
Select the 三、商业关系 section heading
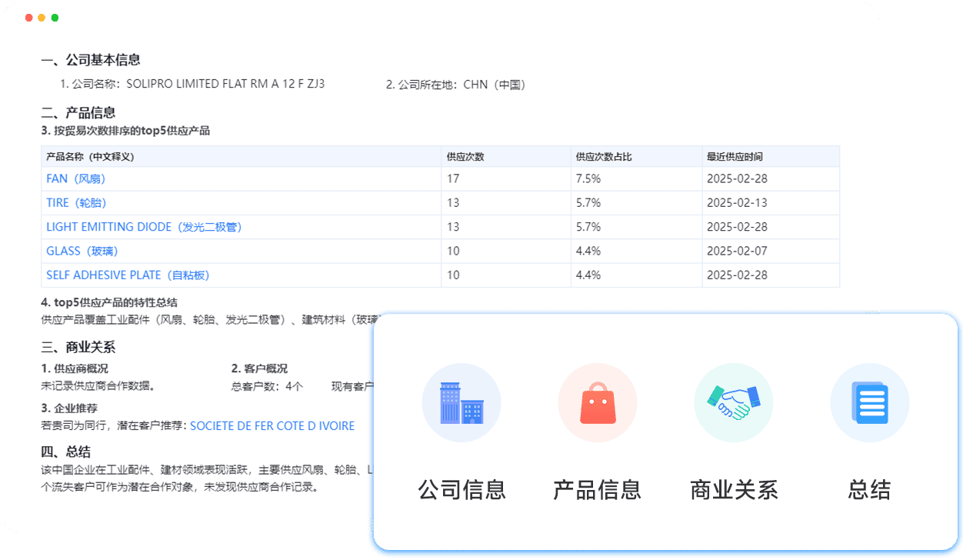click(78, 347)
